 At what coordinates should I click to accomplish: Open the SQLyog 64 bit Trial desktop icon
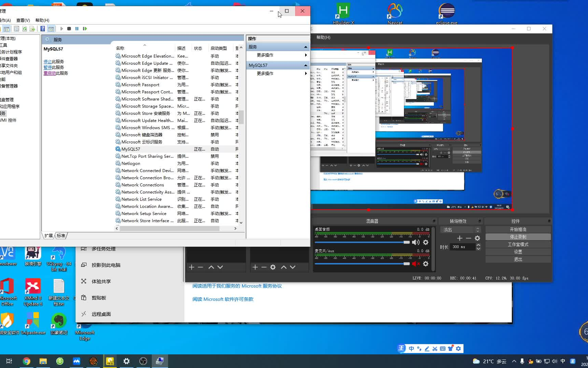pyautogui.click(x=59, y=259)
